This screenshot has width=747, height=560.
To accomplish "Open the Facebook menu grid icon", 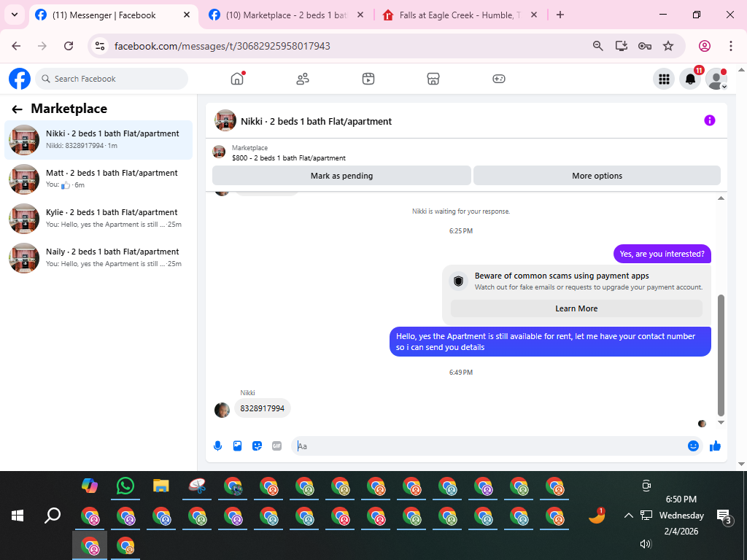I will (x=664, y=79).
